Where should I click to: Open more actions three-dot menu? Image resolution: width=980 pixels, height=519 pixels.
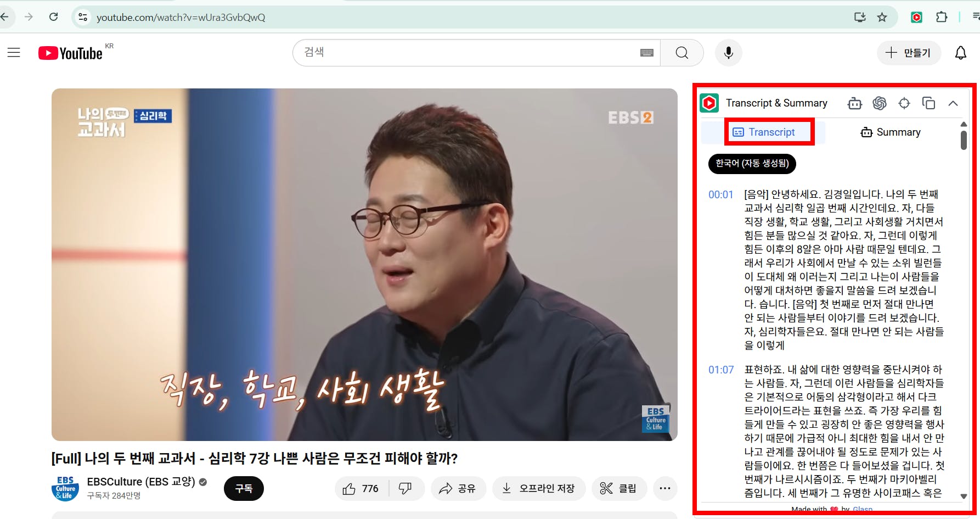pos(664,489)
